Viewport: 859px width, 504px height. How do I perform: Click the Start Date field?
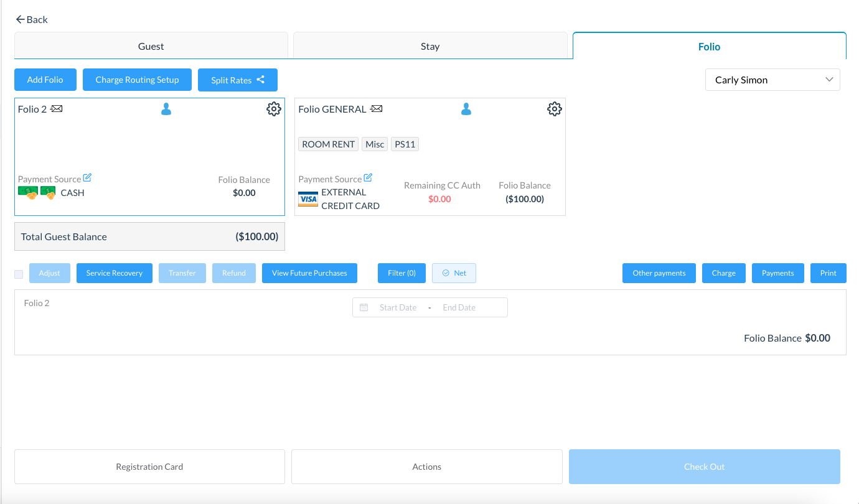[398, 307]
